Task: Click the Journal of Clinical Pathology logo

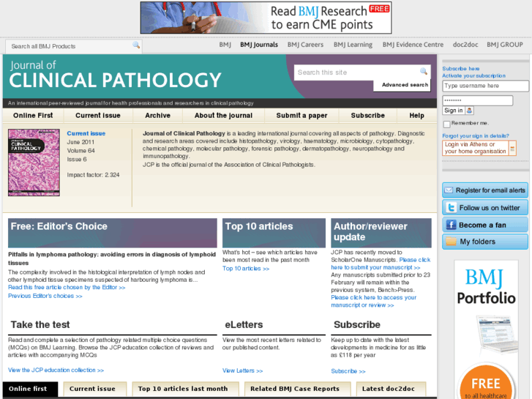Action: click(x=116, y=75)
